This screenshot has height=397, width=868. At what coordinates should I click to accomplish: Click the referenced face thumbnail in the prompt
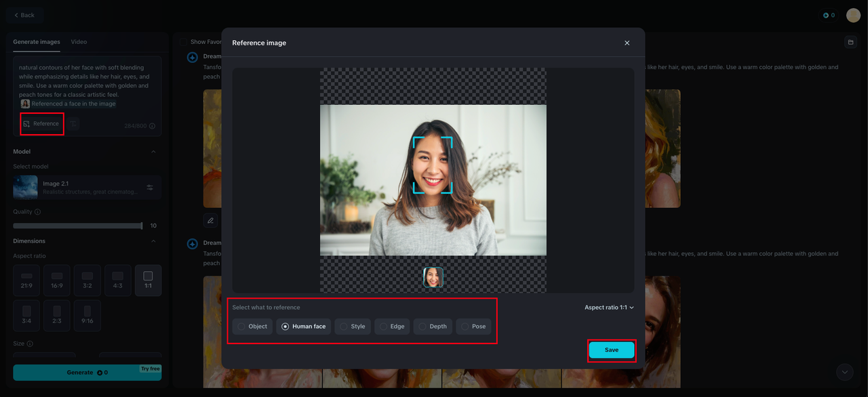(25, 104)
